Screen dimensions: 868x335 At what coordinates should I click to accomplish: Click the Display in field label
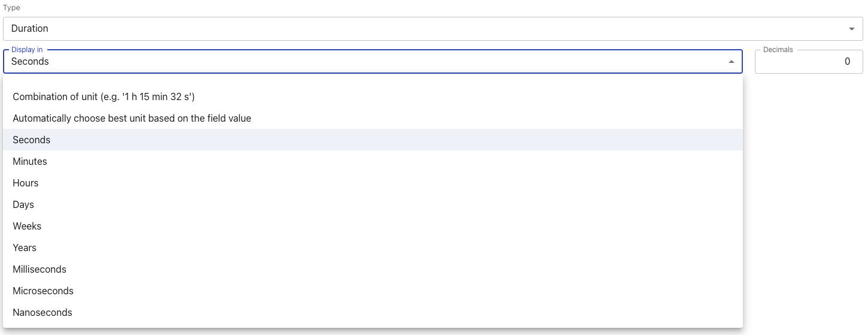point(27,50)
